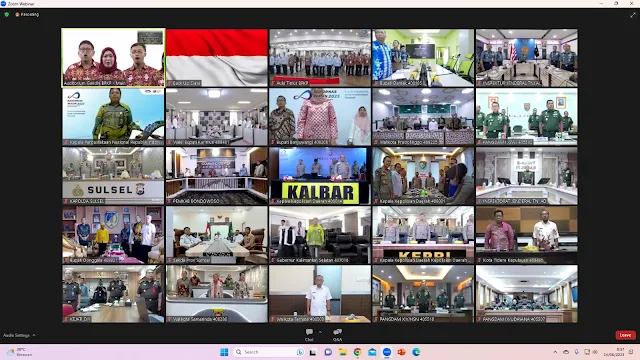Select the Kepala Perpustakaan Nasional video tile
The image size is (640, 360).
[113, 117]
